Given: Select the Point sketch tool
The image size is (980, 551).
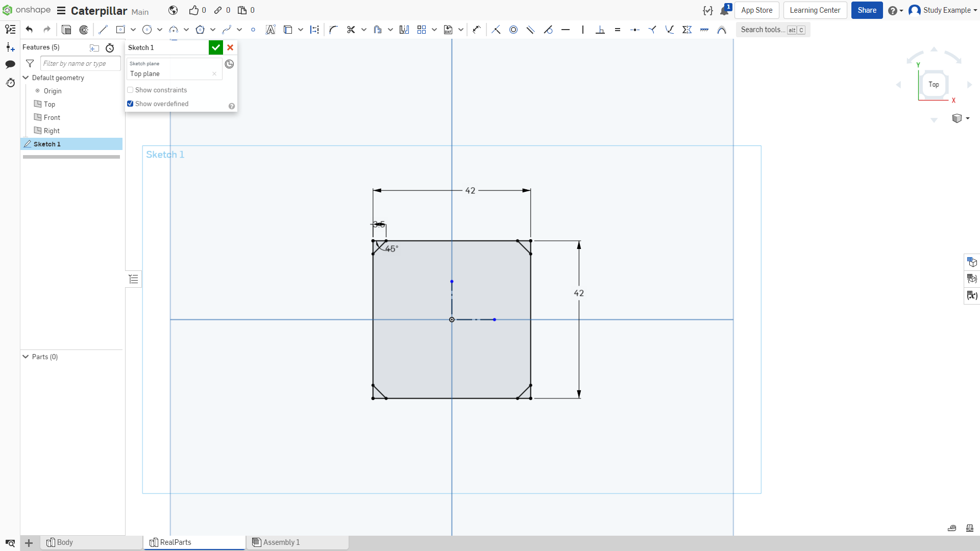Looking at the screenshot, I should [x=253, y=30].
